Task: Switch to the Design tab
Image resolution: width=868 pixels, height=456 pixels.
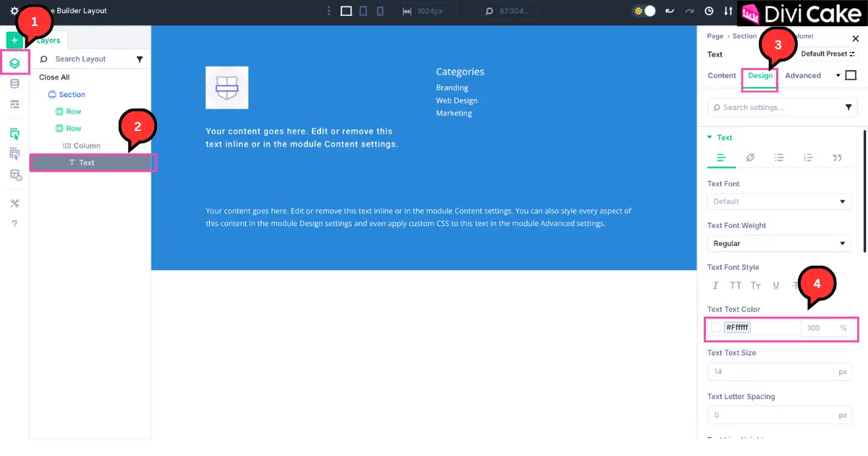Action: click(x=760, y=75)
